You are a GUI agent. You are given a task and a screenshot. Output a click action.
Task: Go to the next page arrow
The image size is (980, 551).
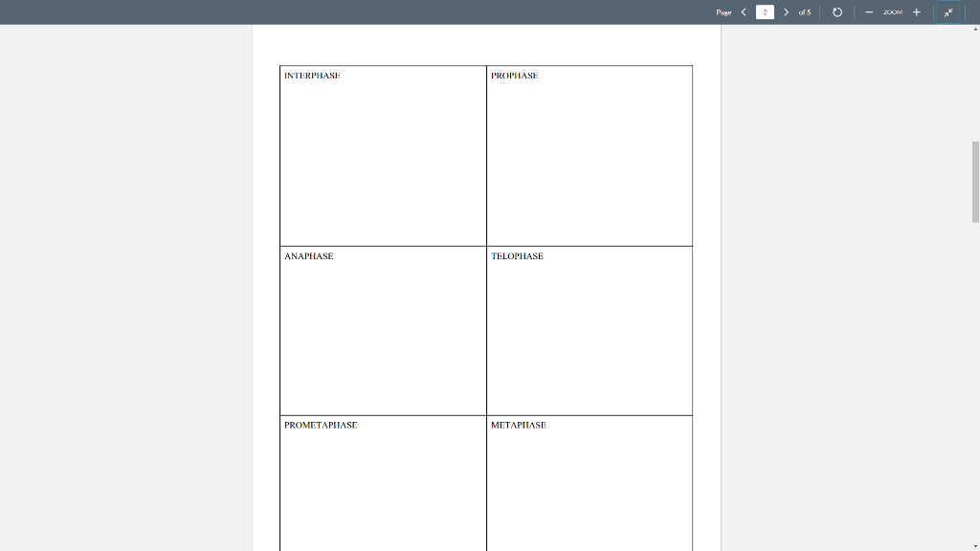coord(787,11)
